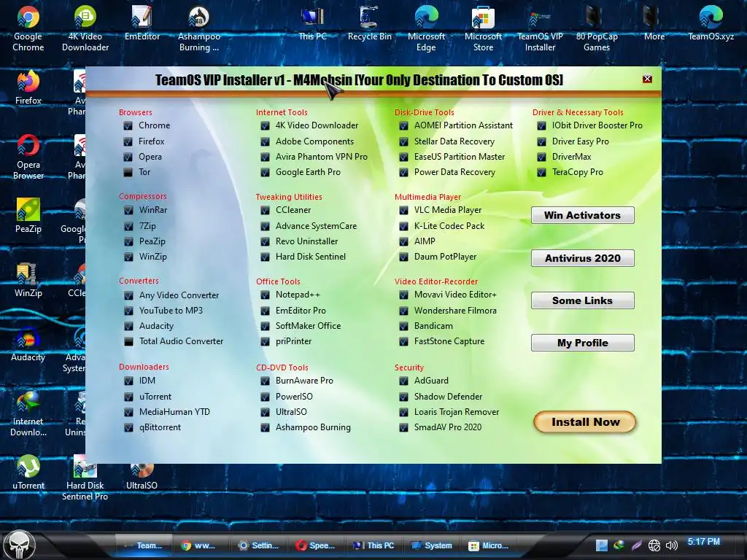
Task: Toggle the VLC Media Player checkbox
Action: coord(403,210)
